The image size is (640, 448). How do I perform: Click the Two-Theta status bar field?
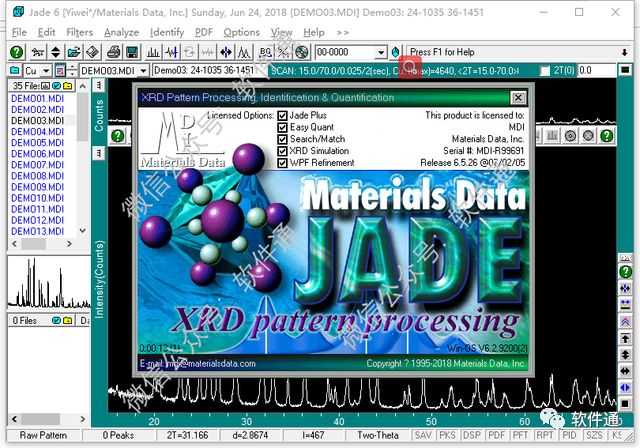click(x=378, y=435)
